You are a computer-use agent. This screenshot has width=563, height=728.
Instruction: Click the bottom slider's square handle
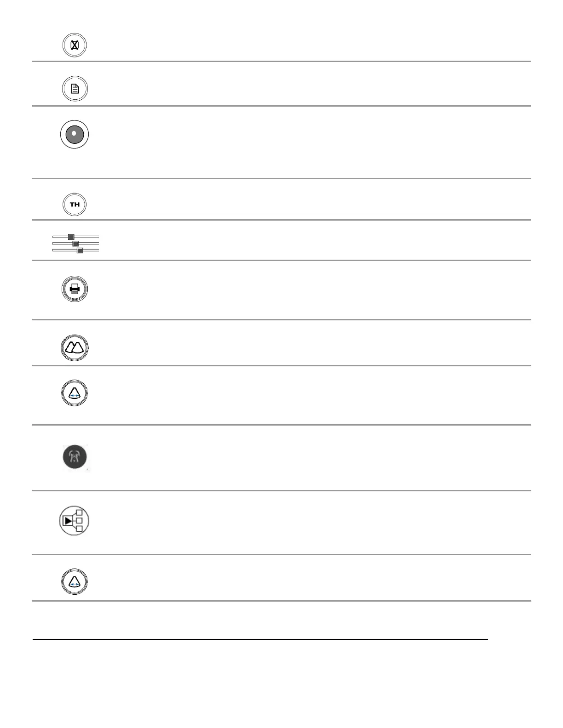[x=80, y=250]
